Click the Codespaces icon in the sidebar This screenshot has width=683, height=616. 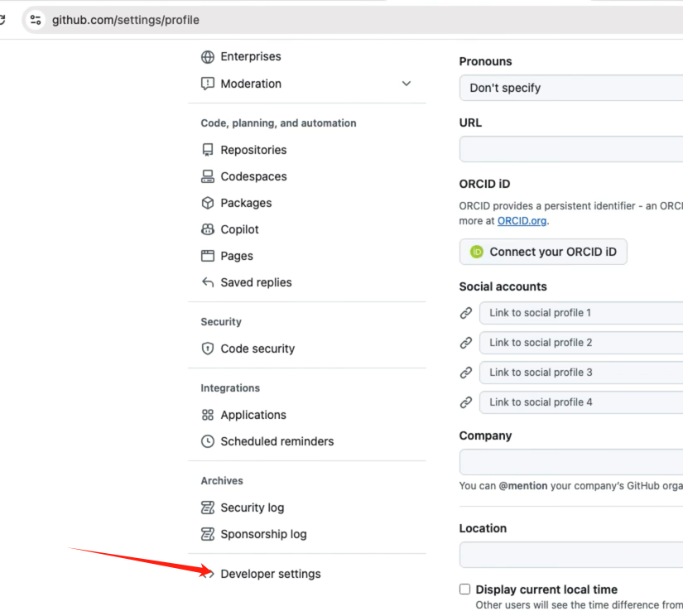207,176
